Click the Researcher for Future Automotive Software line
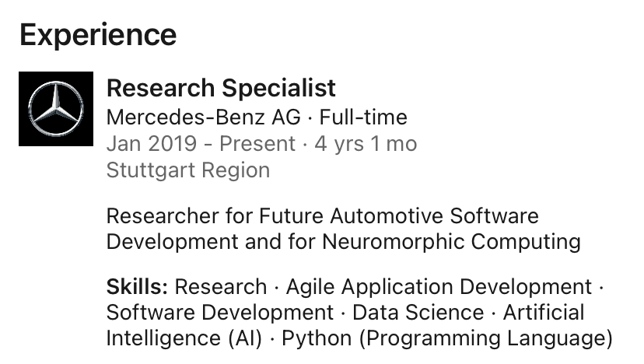The image size is (644, 364). point(323,215)
